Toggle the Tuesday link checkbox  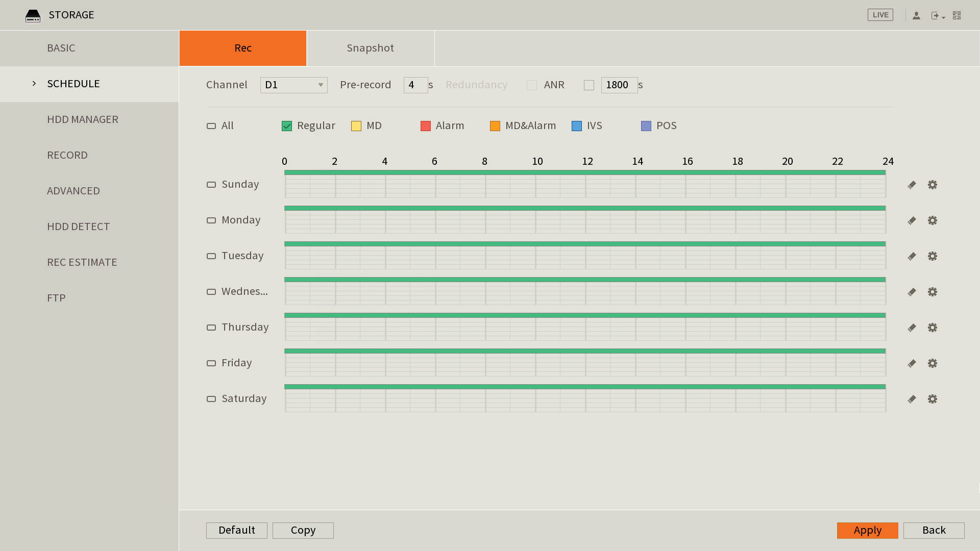pyautogui.click(x=211, y=256)
